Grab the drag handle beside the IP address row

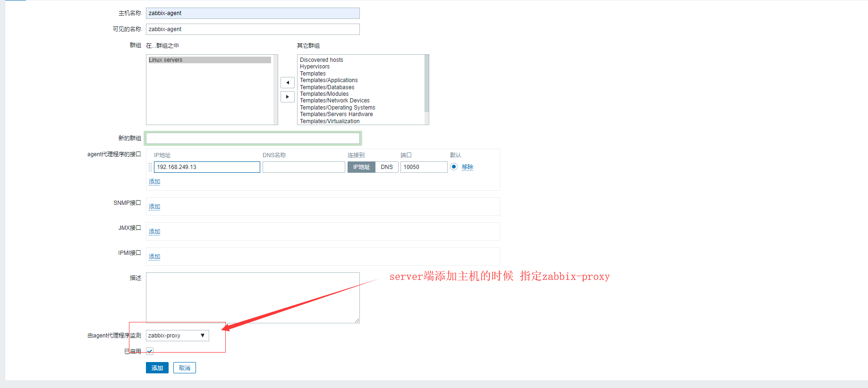[x=150, y=167]
